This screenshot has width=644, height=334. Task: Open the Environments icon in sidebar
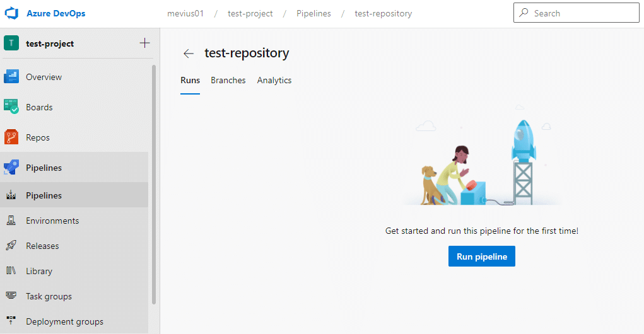pos(11,221)
